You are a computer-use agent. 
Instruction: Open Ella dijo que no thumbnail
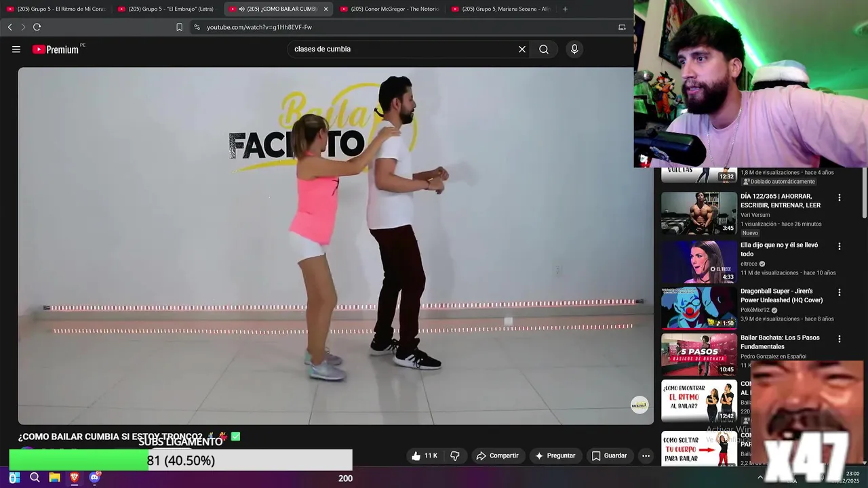point(699,262)
